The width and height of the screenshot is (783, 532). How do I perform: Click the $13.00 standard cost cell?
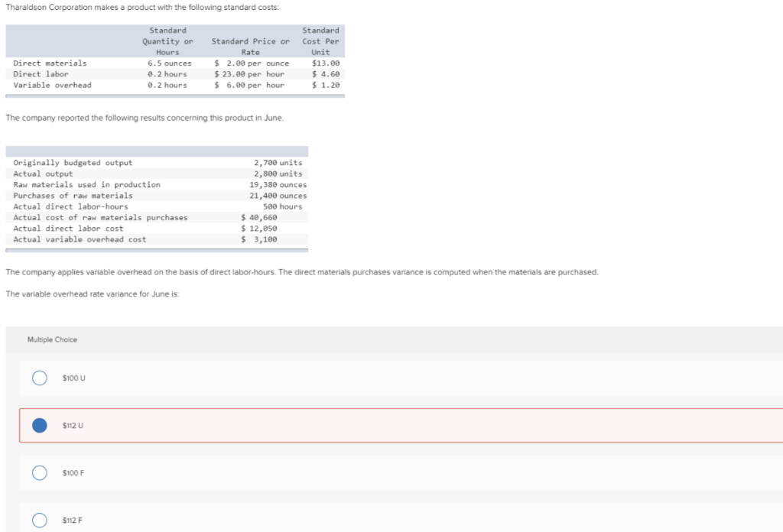tap(326, 63)
